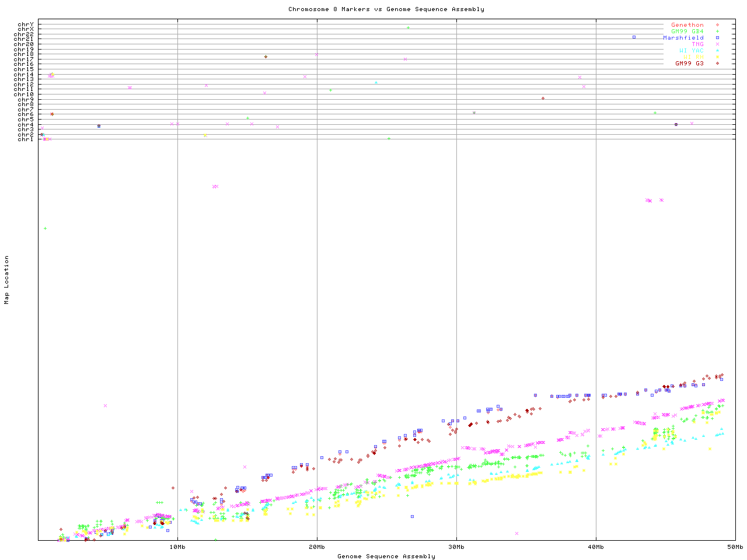
Task: Click the magenta X TNG legend marker
Action: (717, 44)
